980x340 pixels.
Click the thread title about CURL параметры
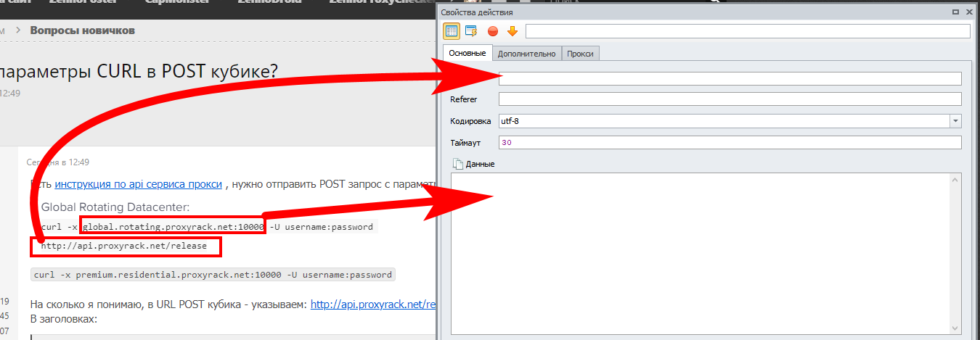[x=139, y=71]
